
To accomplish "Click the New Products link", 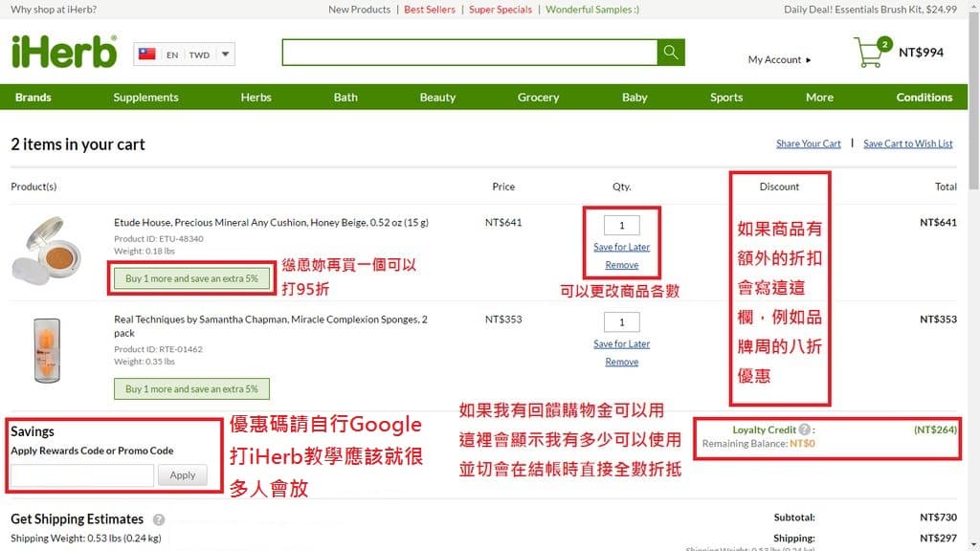I will 360,10.
